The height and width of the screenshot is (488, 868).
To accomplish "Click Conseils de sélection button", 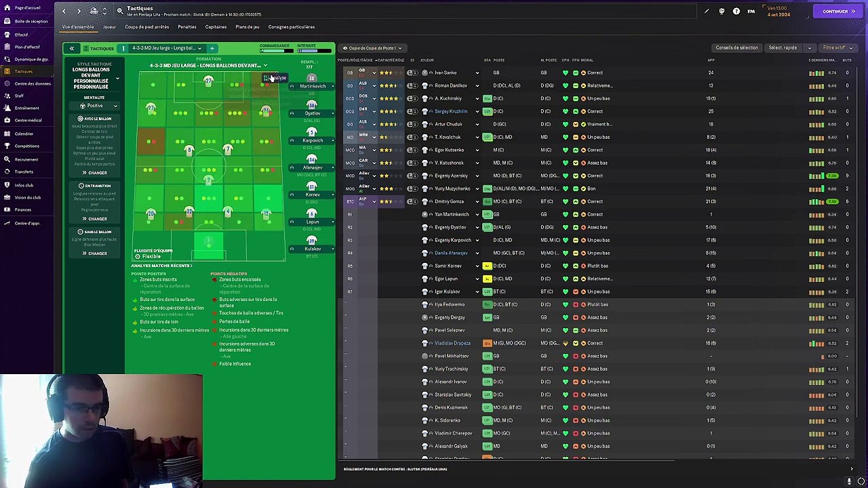I will tap(736, 48).
